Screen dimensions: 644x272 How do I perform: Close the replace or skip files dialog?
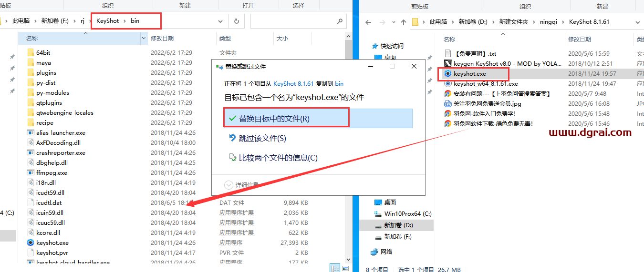point(414,67)
